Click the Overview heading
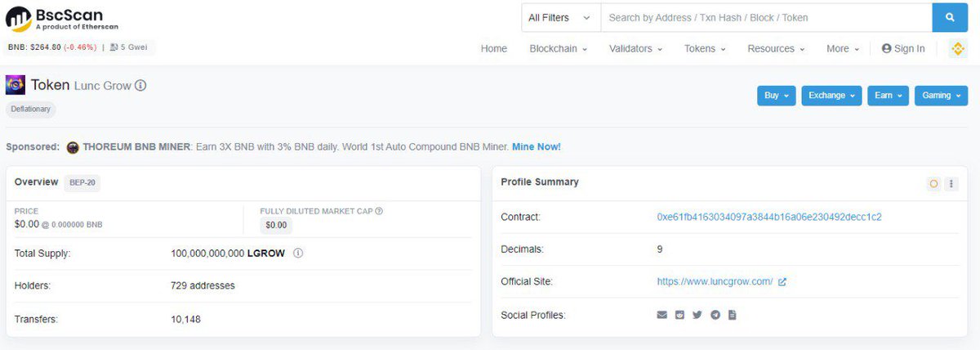This screenshot has width=980, height=350. (x=36, y=182)
